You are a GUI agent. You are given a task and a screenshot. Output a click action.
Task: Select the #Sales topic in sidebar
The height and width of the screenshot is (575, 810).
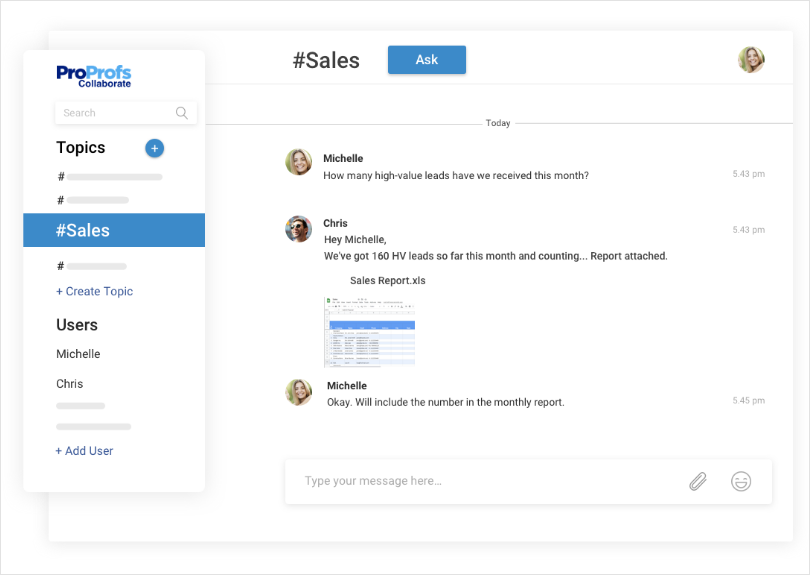pyautogui.click(x=114, y=230)
